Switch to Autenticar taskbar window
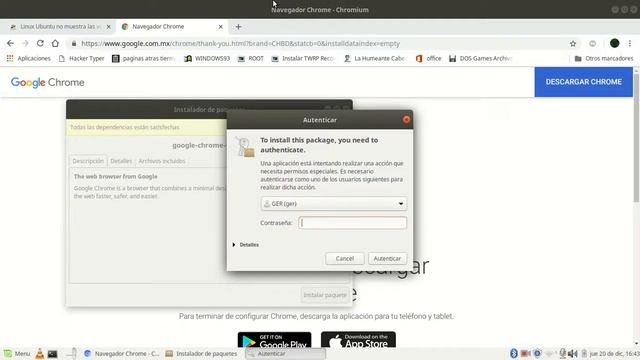Viewport: 640px width, 360px height. tap(285, 354)
